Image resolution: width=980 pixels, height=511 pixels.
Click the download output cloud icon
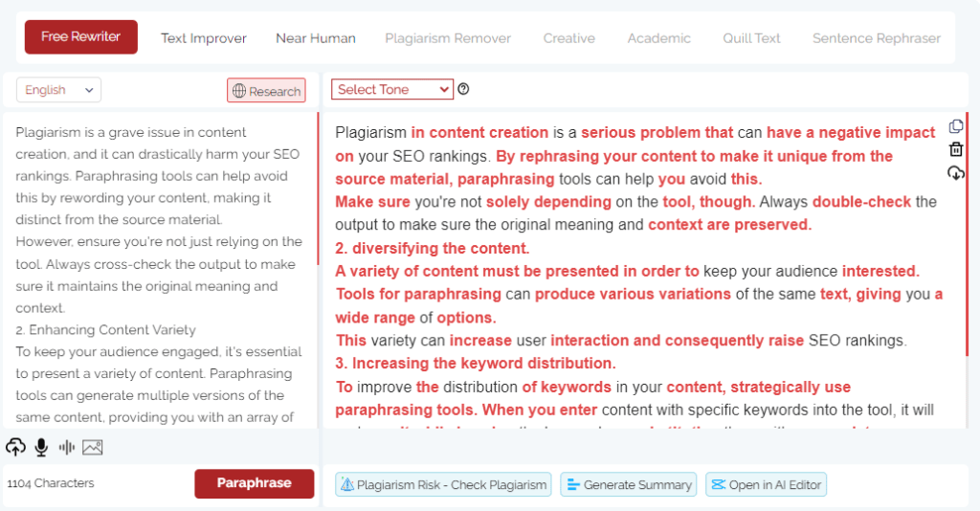tap(956, 173)
